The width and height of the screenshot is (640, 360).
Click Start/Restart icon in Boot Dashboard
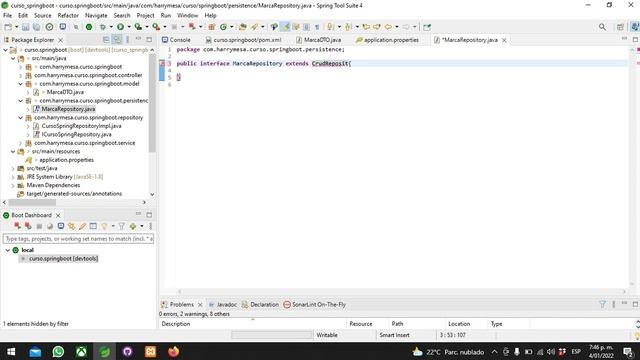coord(17,226)
